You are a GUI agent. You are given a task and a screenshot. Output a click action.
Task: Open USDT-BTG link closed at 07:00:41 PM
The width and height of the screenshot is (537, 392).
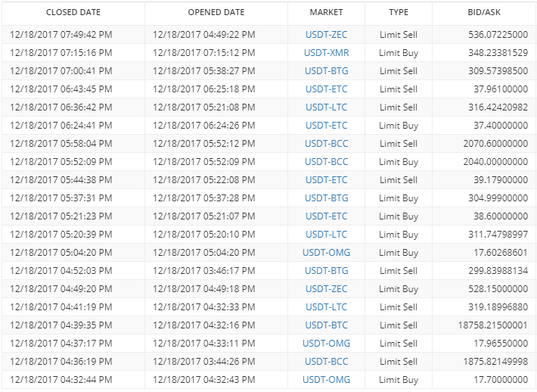tap(327, 71)
